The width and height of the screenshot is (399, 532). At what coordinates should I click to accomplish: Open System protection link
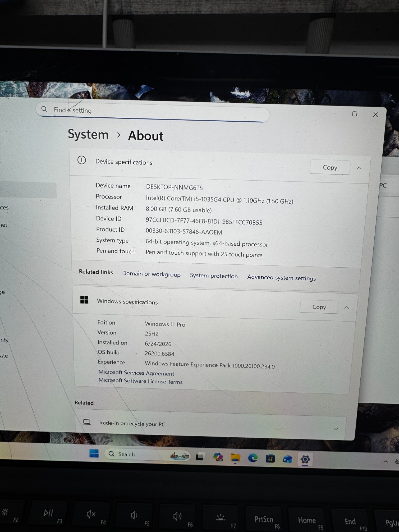(214, 276)
